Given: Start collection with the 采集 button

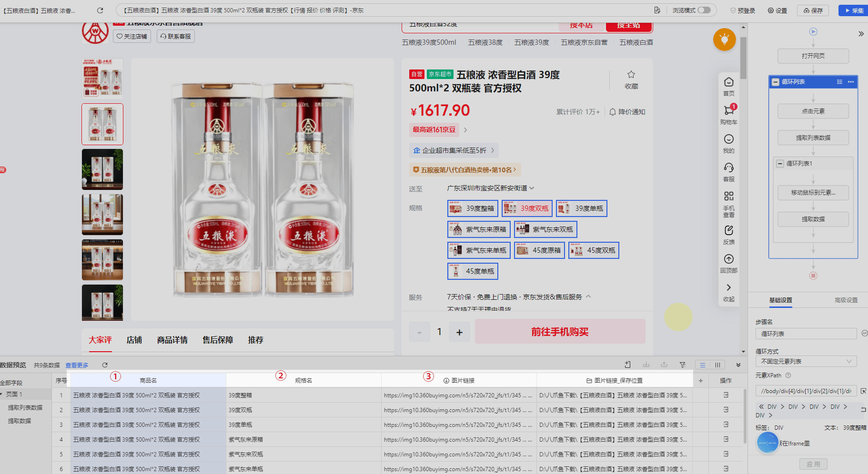Looking at the screenshot, I should click(854, 10).
